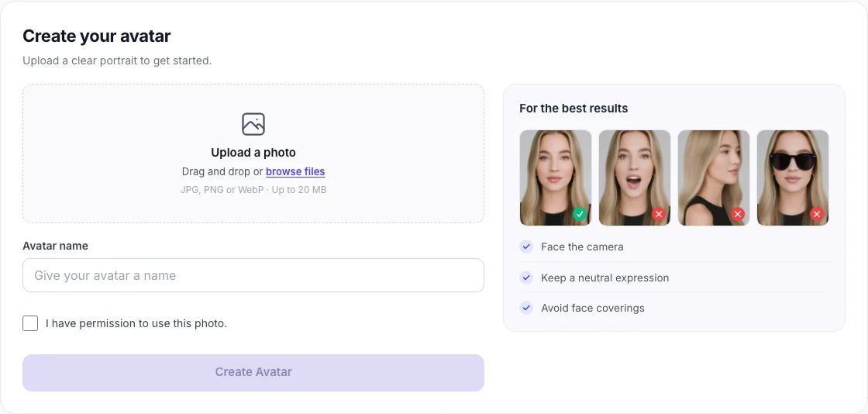The height and width of the screenshot is (414, 868).
Task: Select the open-mouth example photo
Action: (635, 178)
